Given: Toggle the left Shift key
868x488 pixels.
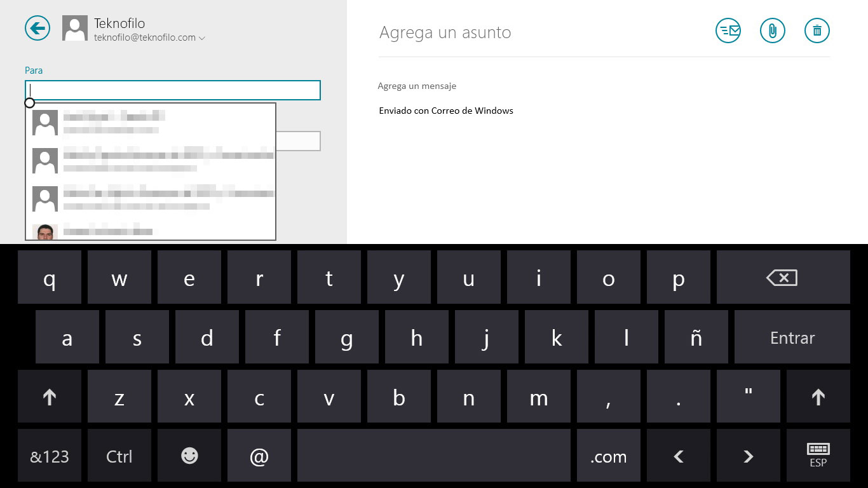Looking at the screenshot, I should tap(50, 396).
